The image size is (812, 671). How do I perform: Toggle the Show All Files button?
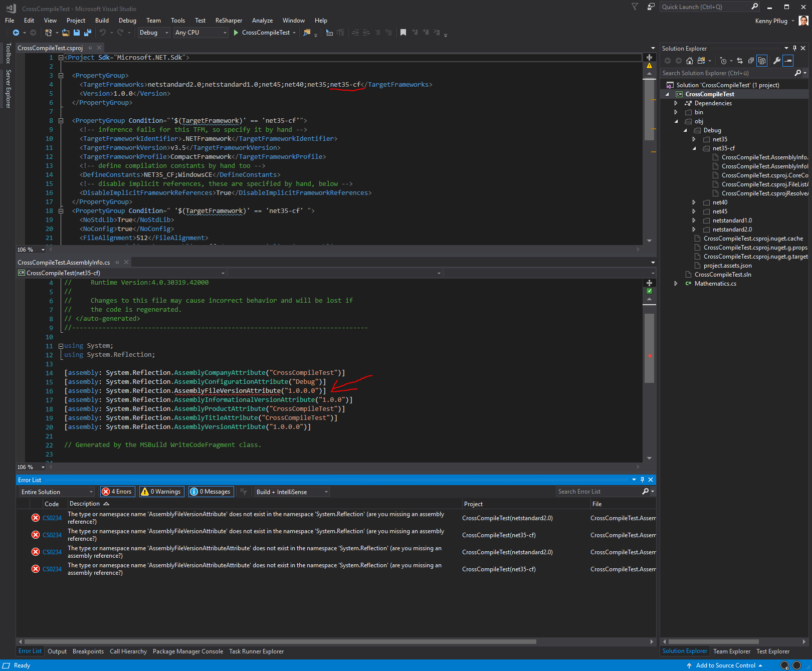(762, 61)
